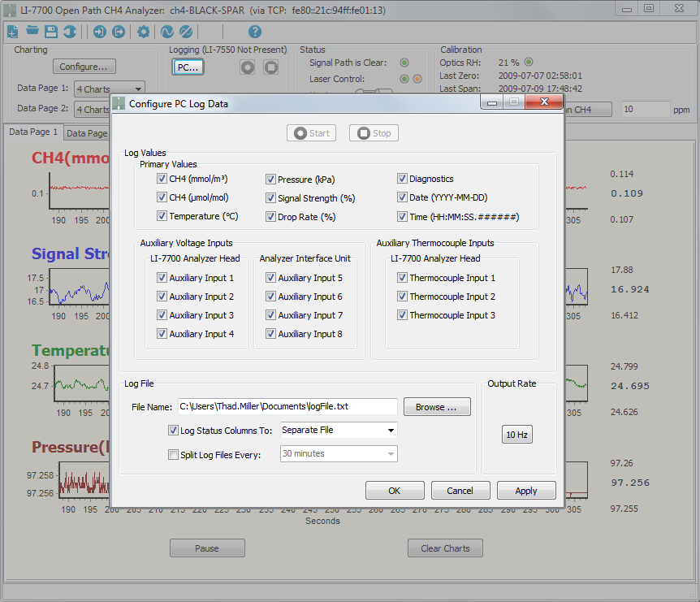Click the ppm value field showing 10
Image resolution: width=700 pixels, height=602 pixels.
tap(646, 110)
